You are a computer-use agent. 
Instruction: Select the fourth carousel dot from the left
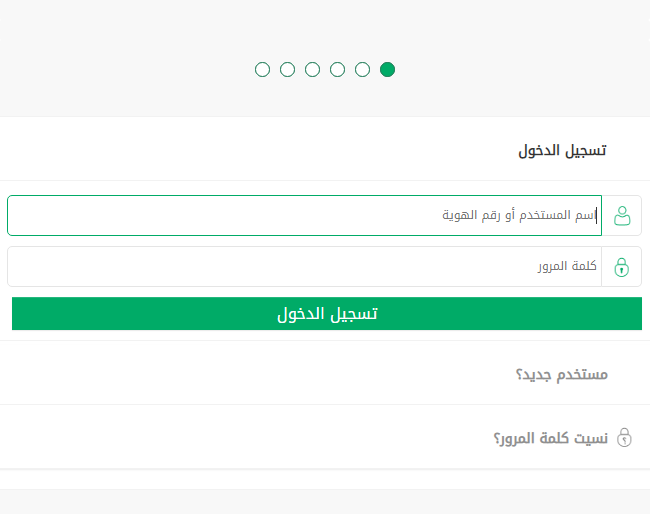click(337, 70)
